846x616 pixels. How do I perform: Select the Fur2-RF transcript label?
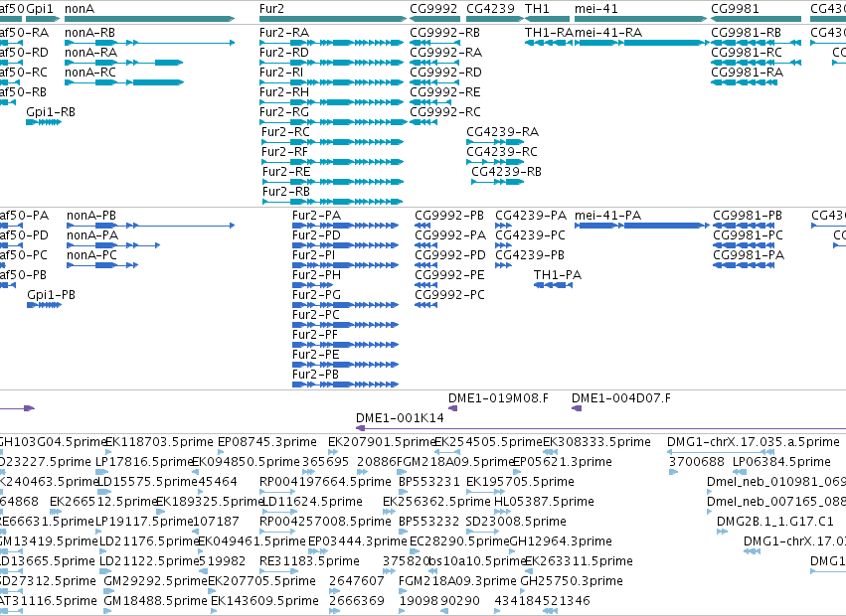(x=285, y=152)
